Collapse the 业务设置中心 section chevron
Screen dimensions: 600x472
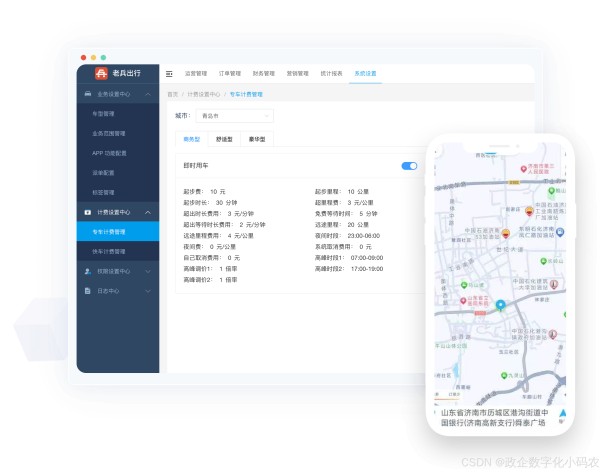(x=148, y=94)
